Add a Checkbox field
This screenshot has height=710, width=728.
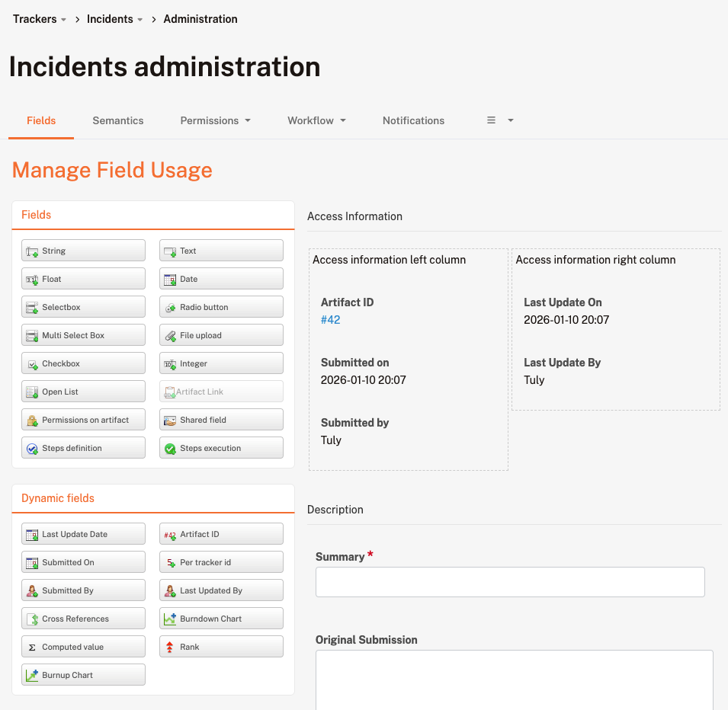click(x=83, y=364)
